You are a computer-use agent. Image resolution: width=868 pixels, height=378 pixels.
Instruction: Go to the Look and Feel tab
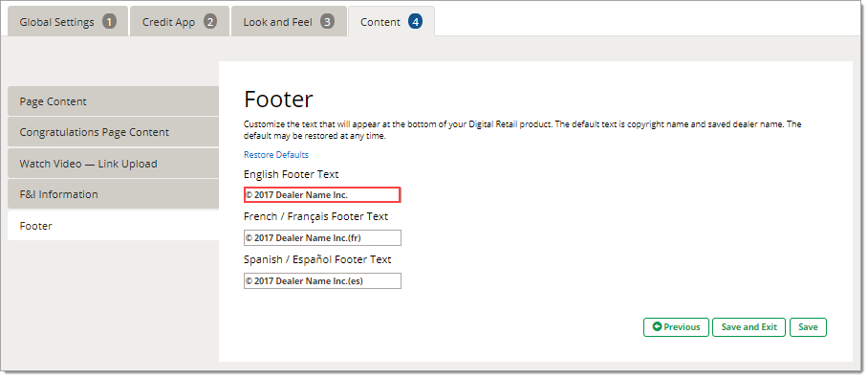coord(289,22)
